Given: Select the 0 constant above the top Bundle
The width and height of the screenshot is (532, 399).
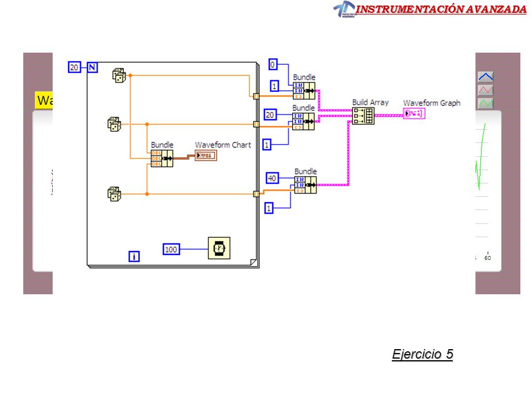Looking at the screenshot, I should coord(273,64).
